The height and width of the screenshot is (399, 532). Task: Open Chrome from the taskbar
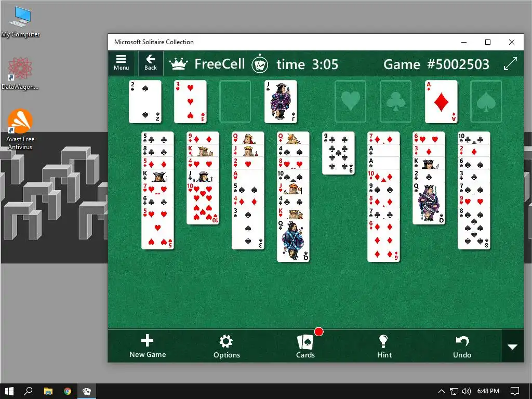[x=68, y=391]
